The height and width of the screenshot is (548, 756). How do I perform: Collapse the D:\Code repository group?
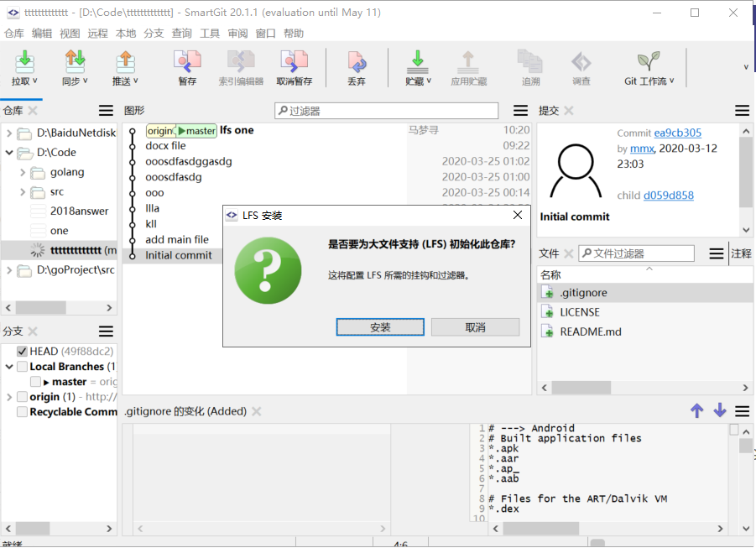coord(9,153)
